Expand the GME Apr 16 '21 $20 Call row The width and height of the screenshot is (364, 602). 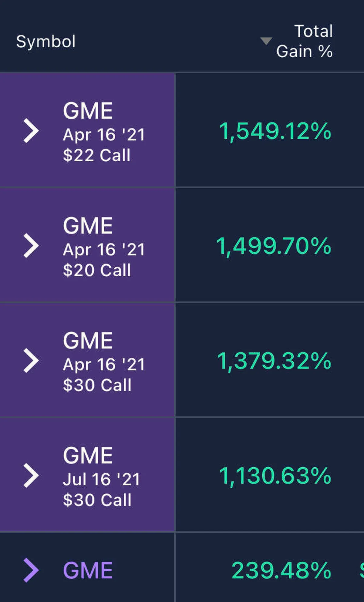[x=31, y=246]
